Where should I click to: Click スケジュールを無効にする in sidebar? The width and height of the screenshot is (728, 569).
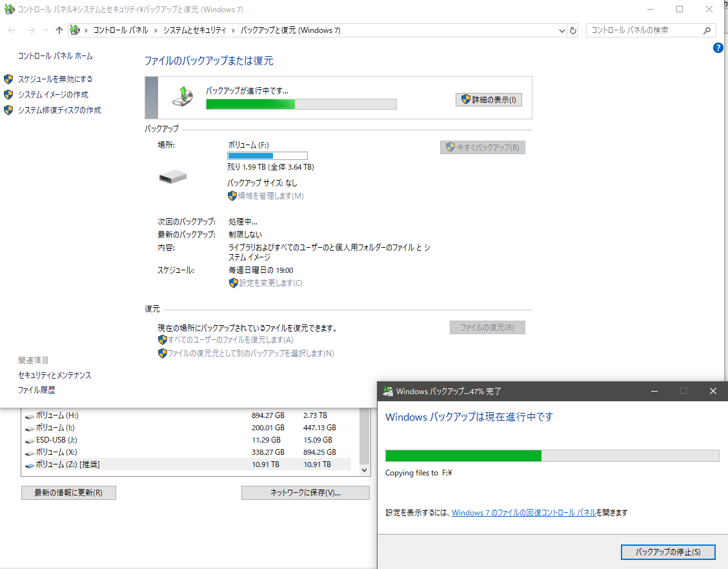(55, 79)
